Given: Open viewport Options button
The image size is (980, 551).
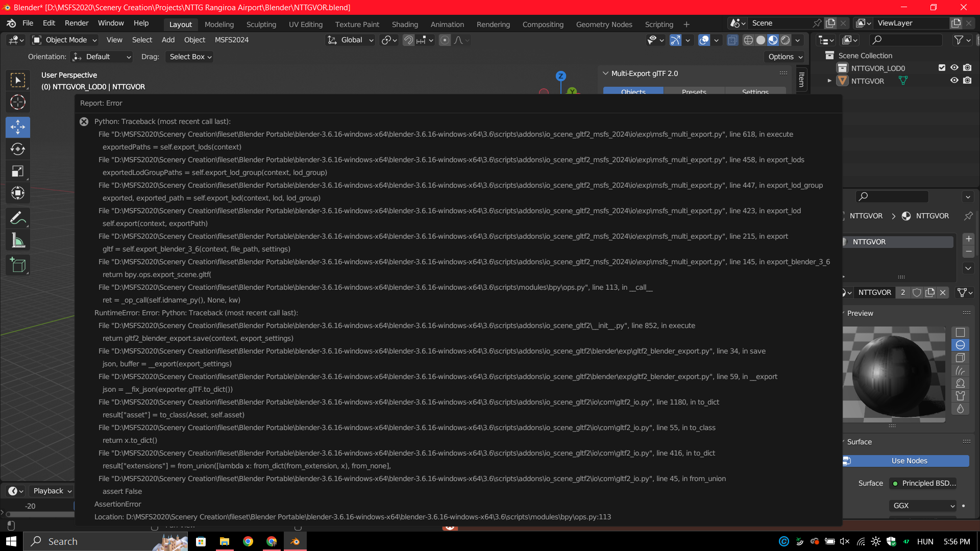Looking at the screenshot, I should [x=785, y=57].
